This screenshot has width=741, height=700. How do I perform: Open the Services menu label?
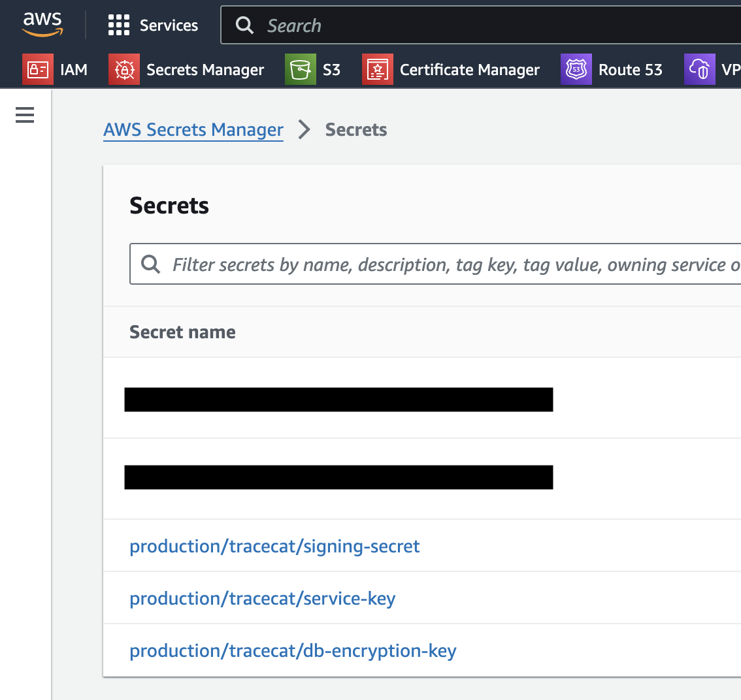(x=169, y=25)
